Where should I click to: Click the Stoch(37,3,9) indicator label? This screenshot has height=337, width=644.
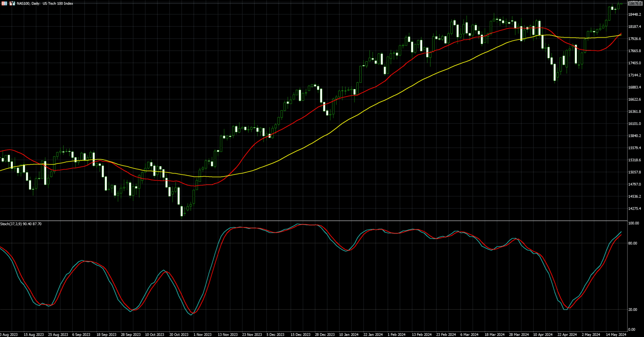21,224
